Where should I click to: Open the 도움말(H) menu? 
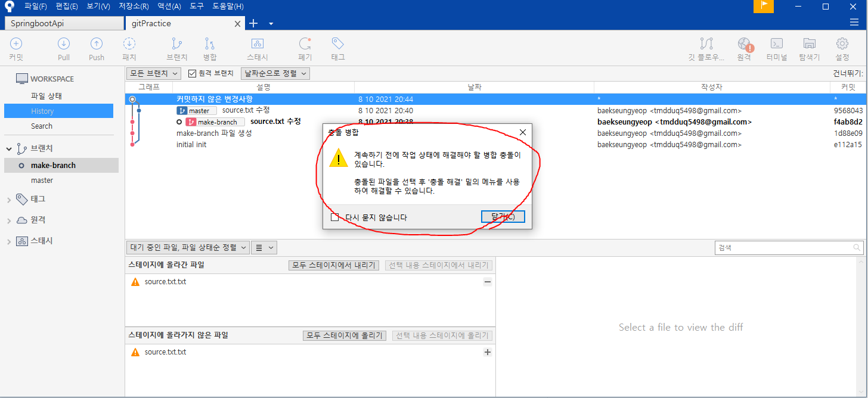(x=228, y=6)
